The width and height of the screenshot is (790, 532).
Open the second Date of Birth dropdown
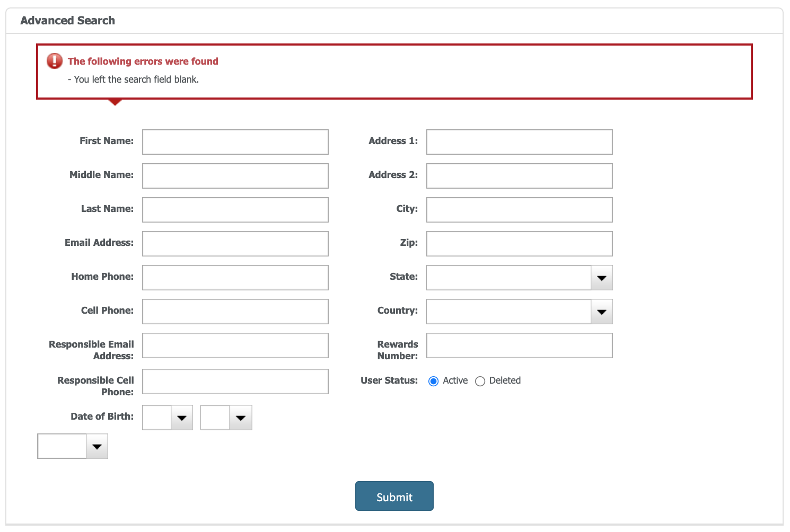226,418
